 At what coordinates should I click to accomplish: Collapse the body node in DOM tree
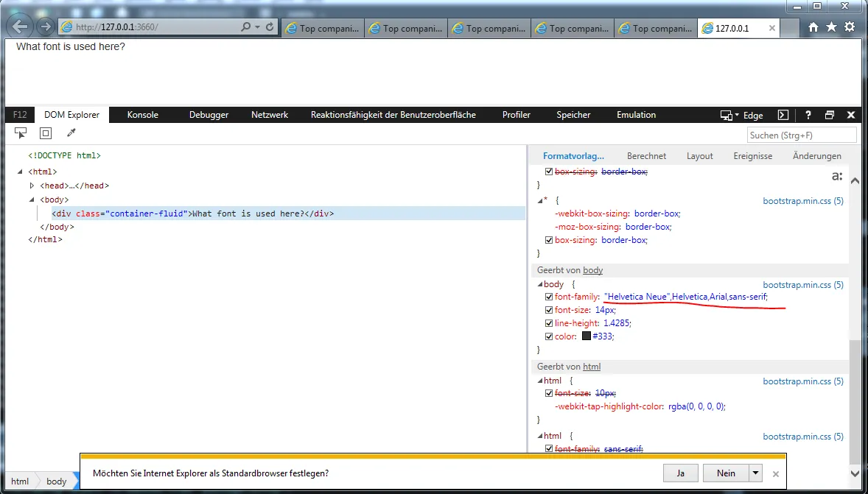[32, 200]
